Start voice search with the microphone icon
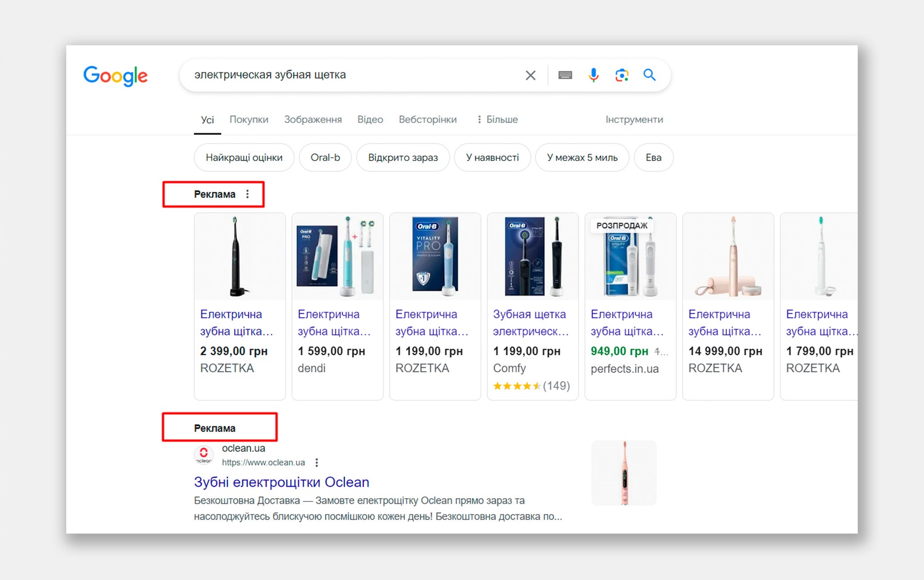This screenshot has height=580, width=924. [x=593, y=75]
